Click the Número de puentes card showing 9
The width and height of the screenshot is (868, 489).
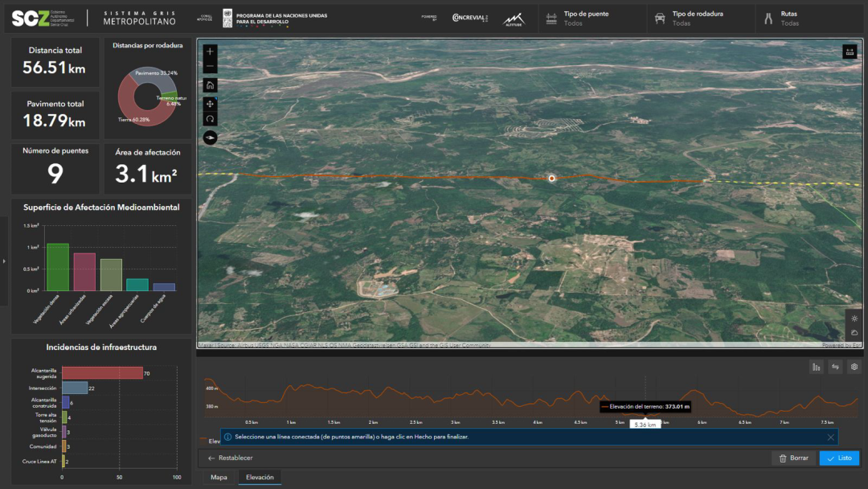point(55,168)
